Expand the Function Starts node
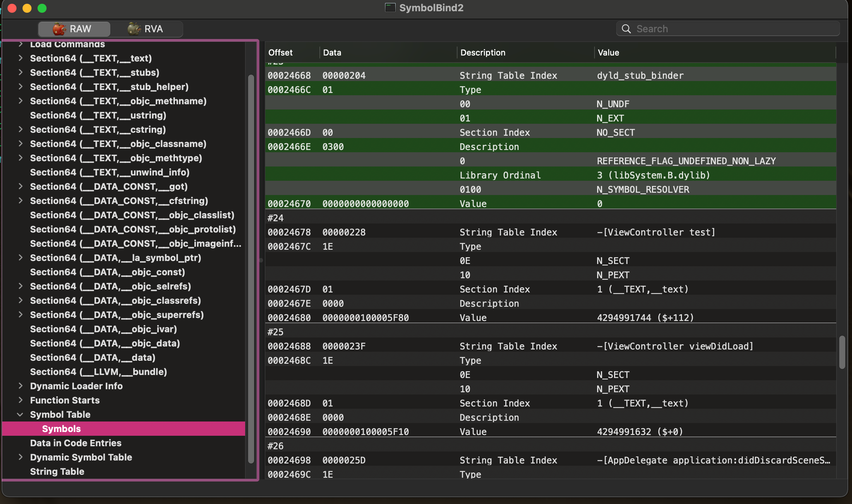 coord(21,400)
